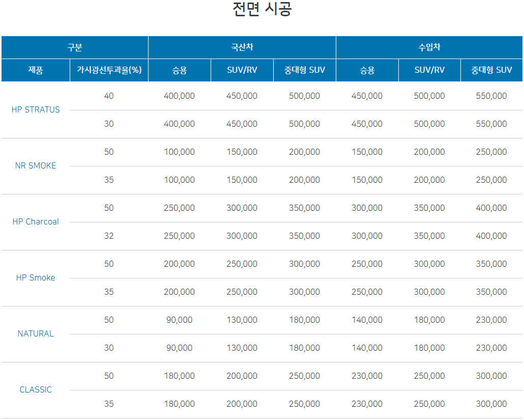Image resolution: width=524 pixels, height=420 pixels.
Task: Select transmittance value 50 for HP Charcoal
Action: pyautogui.click(x=109, y=208)
